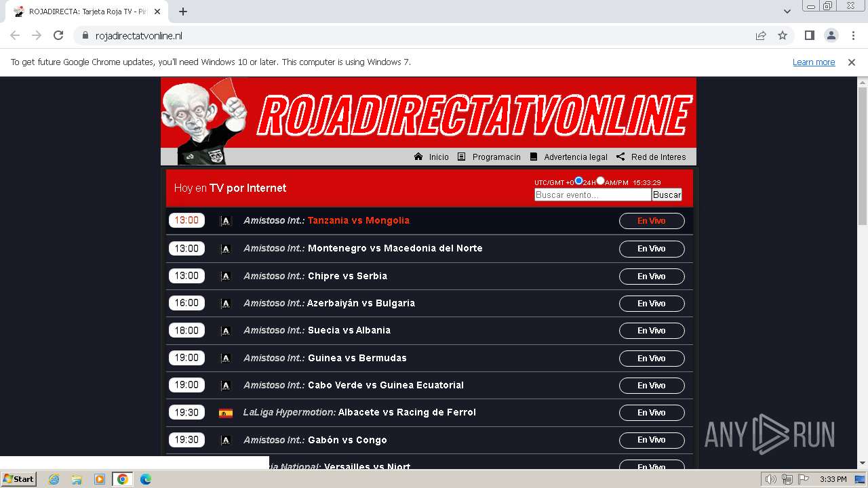The image size is (868, 488).
Task: Click En Vivo for Cabo Verde vs Guinea Ecuatorial
Action: click(652, 386)
